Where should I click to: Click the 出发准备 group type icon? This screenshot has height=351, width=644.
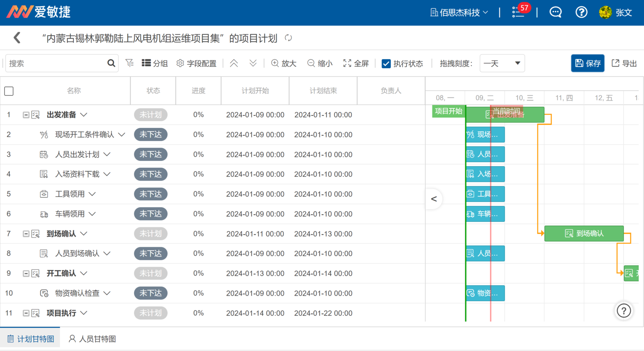tap(36, 115)
